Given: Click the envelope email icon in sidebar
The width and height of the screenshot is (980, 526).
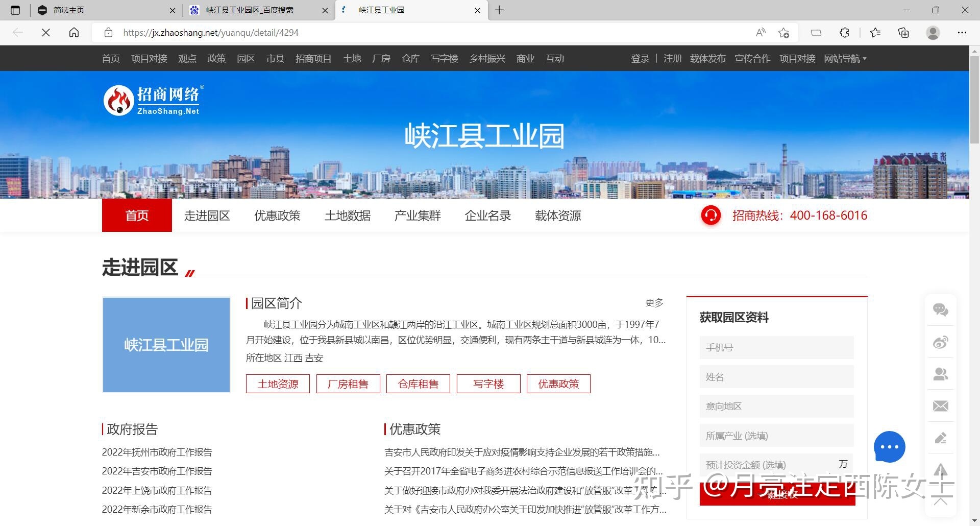Looking at the screenshot, I should coord(941,406).
